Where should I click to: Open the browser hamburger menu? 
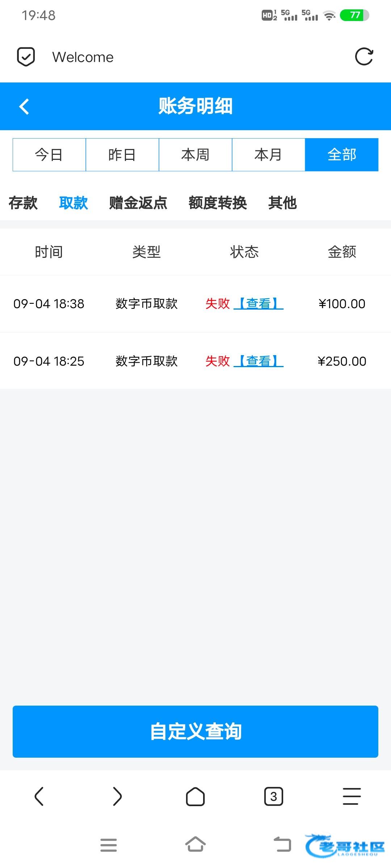pyautogui.click(x=352, y=796)
